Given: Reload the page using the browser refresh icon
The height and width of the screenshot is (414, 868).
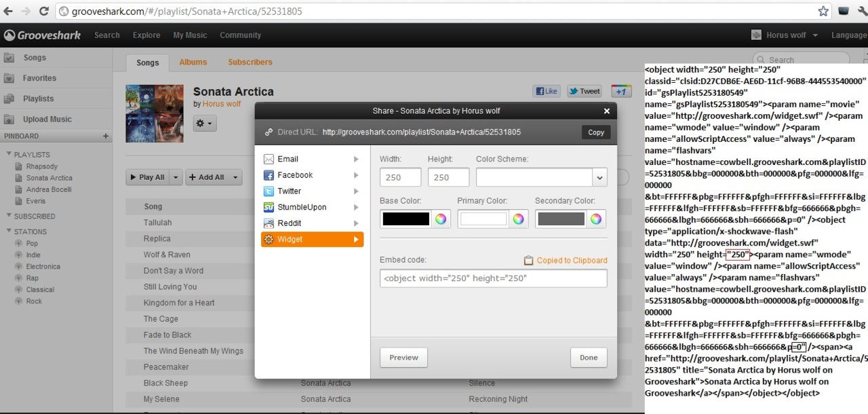Looking at the screenshot, I should (x=43, y=11).
